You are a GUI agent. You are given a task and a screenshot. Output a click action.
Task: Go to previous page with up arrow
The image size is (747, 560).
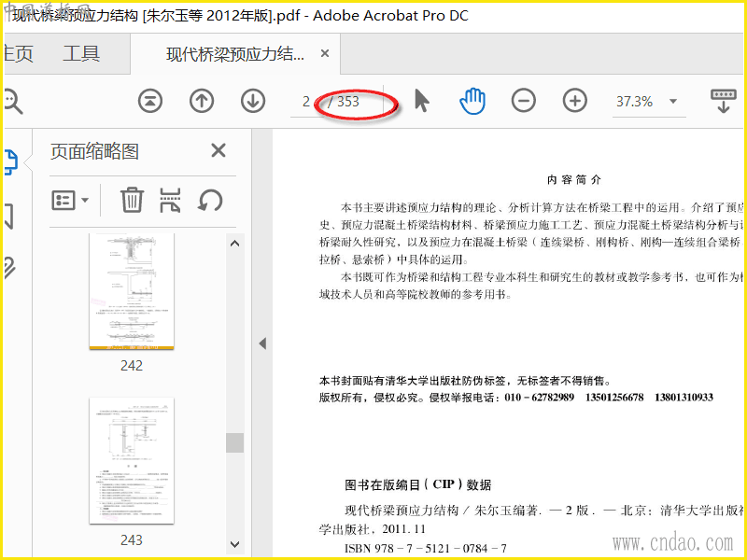[x=202, y=101]
